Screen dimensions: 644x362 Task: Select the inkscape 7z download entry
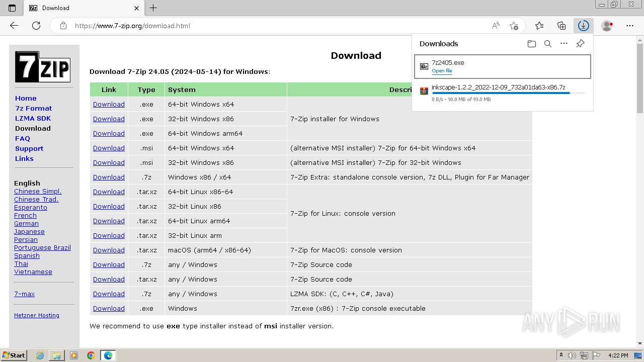point(503,93)
